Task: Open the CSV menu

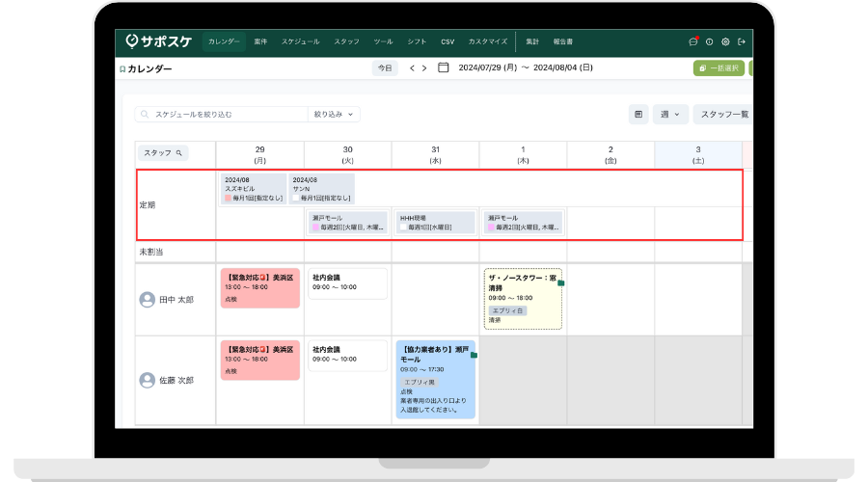Action: (x=448, y=41)
